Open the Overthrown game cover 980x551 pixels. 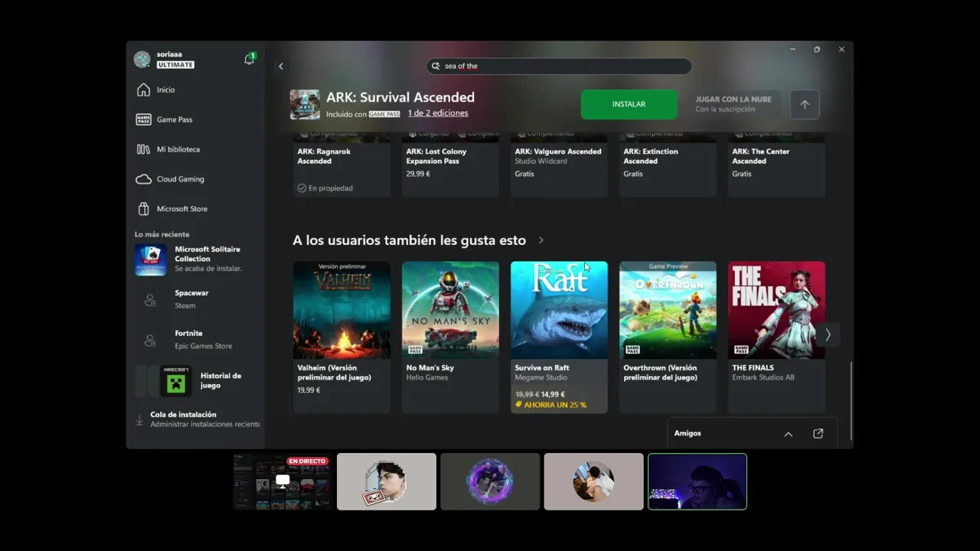point(668,310)
